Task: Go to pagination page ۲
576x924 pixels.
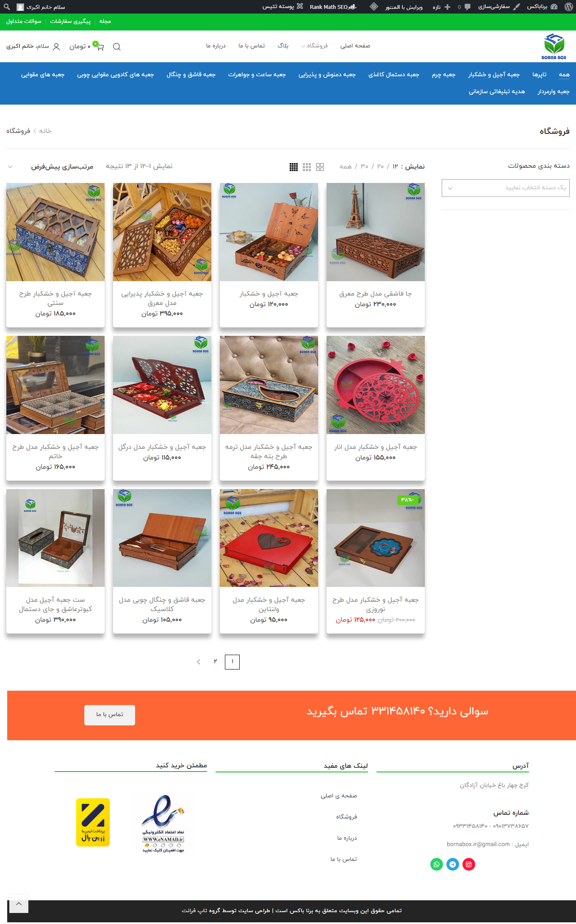Action: click(x=215, y=661)
